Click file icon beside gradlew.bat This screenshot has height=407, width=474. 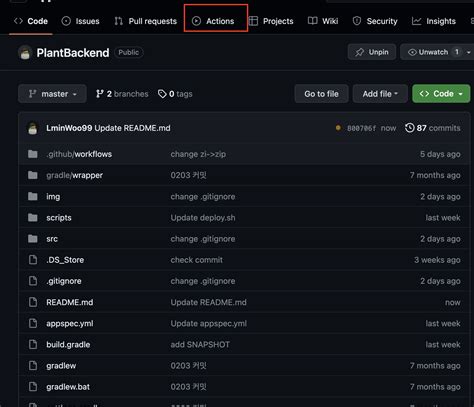click(33, 387)
